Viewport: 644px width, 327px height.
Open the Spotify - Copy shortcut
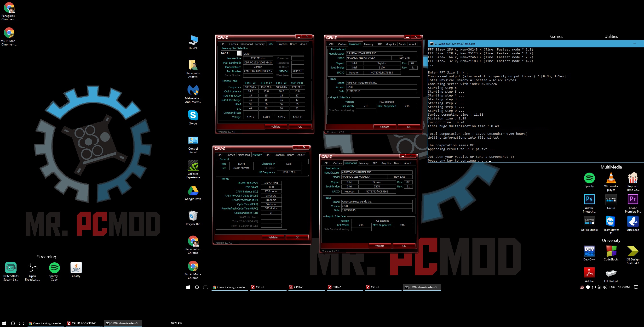coord(54,271)
